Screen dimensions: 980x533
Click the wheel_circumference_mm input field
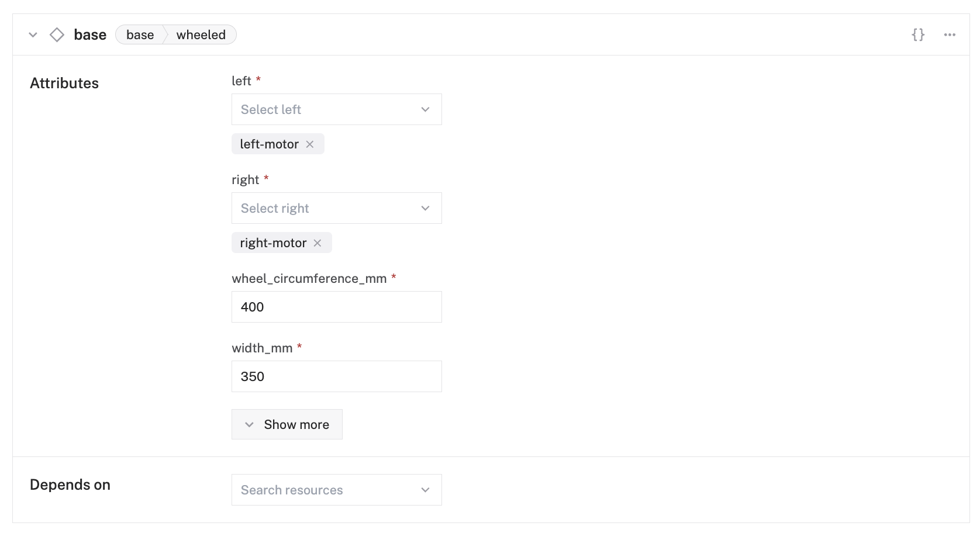click(336, 307)
